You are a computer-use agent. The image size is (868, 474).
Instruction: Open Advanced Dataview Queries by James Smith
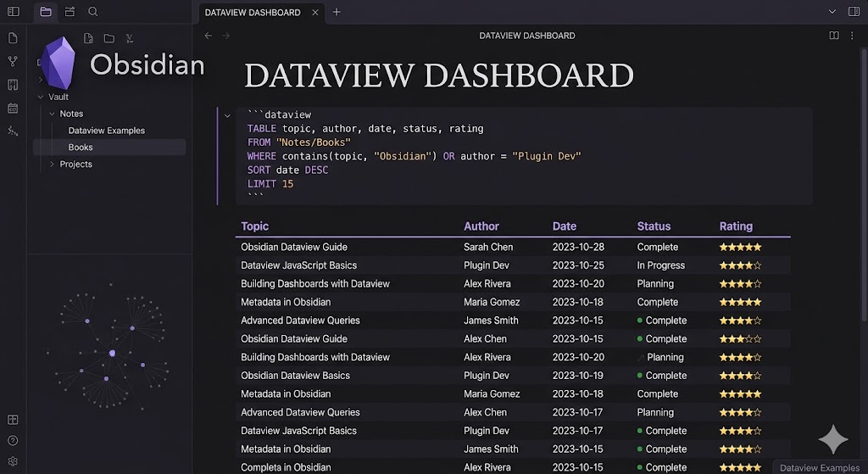[300, 321]
